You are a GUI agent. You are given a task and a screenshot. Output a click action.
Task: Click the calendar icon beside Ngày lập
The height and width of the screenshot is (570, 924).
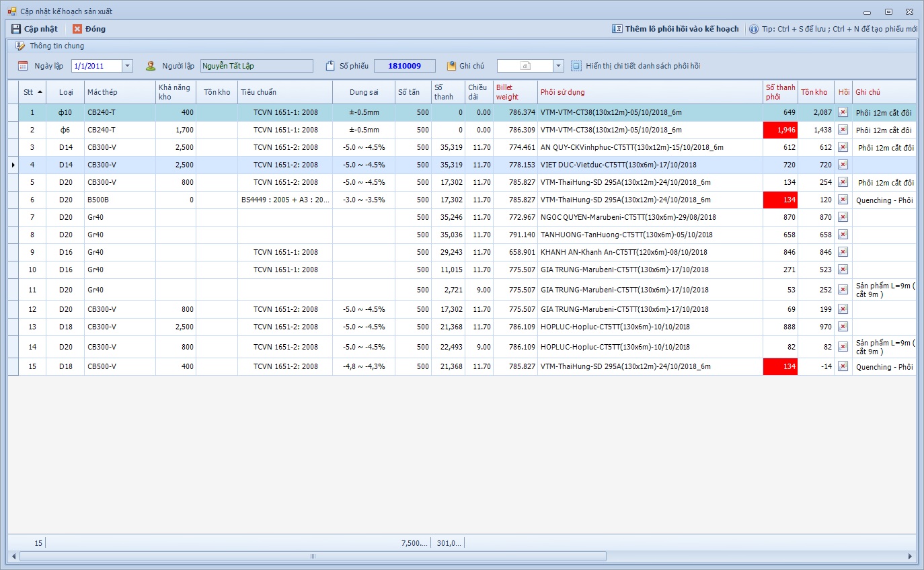23,66
